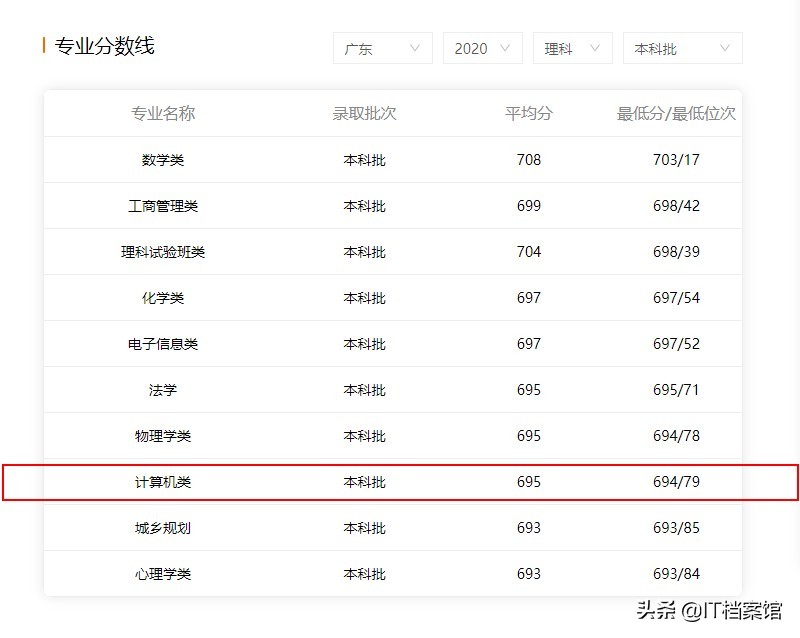Select the 城乡规划 major row
Screen dimensions: 800x638
162,528
